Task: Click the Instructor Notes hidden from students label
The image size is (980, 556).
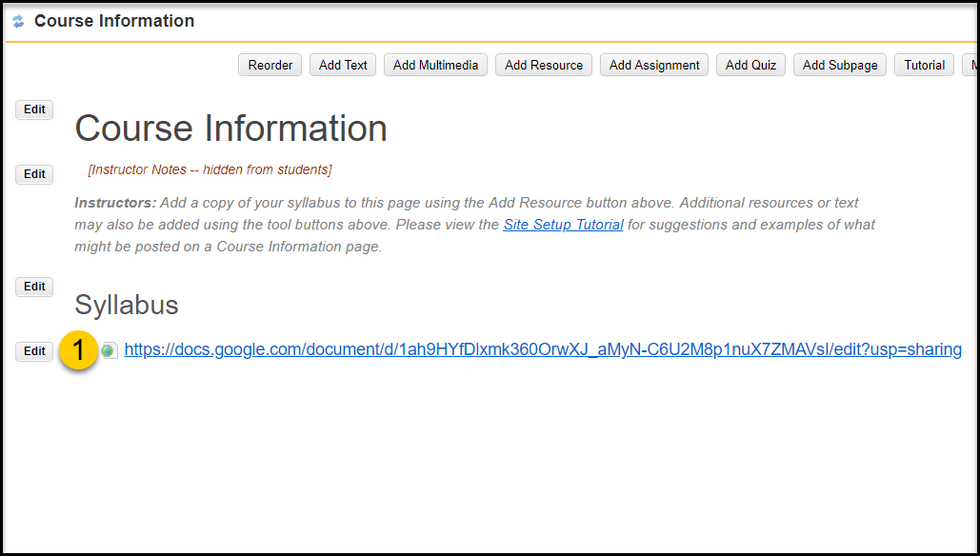Action: (x=210, y=169)
